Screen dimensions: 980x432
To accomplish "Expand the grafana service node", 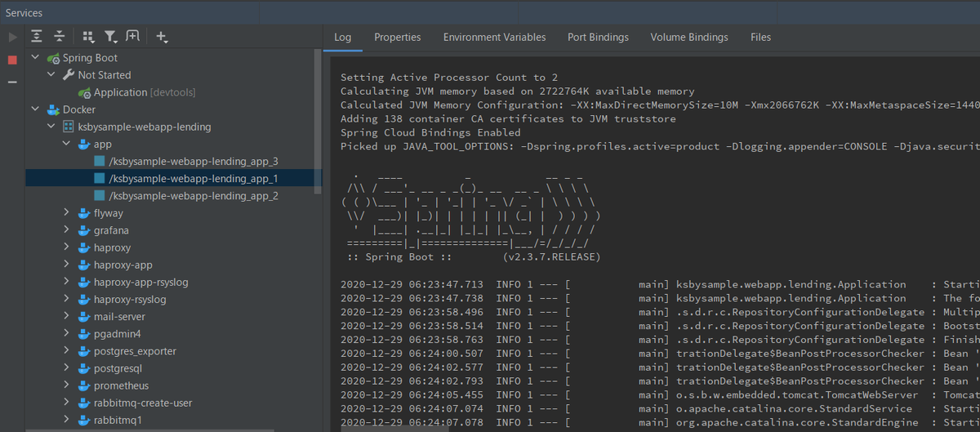I will 67,229.
